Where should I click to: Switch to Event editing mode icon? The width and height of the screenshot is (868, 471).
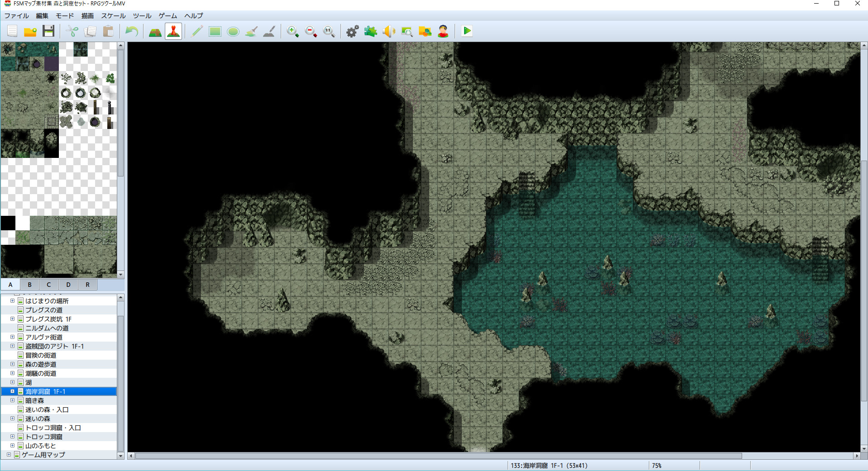[173, 31]
